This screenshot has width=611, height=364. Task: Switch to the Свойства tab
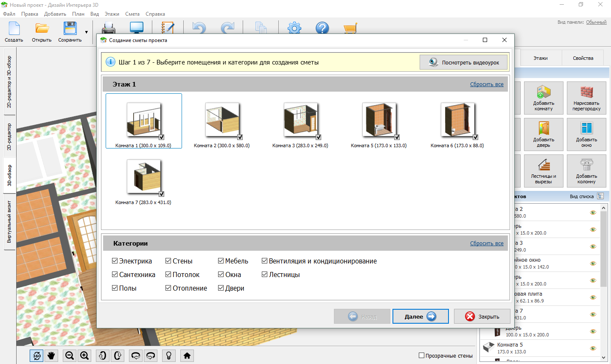pos(583,58)
